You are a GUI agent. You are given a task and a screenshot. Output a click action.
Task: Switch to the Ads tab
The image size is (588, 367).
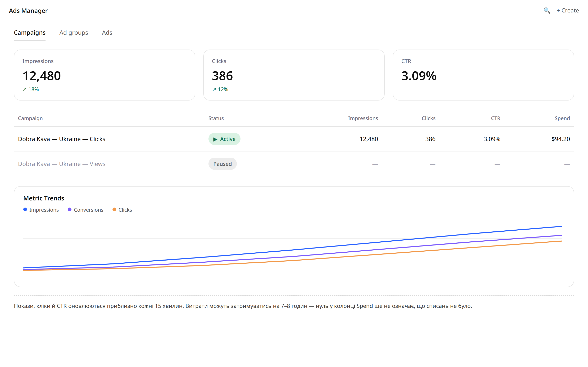click(x=107, y=33)
